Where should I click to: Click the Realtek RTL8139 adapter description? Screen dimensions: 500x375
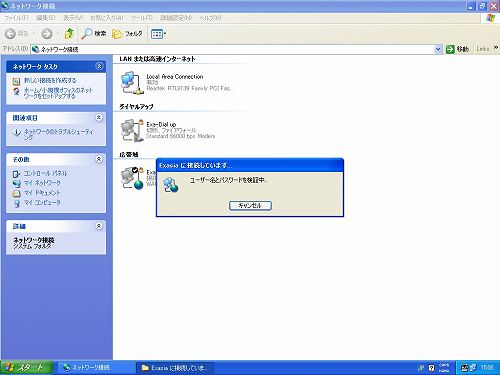point(189,88)
